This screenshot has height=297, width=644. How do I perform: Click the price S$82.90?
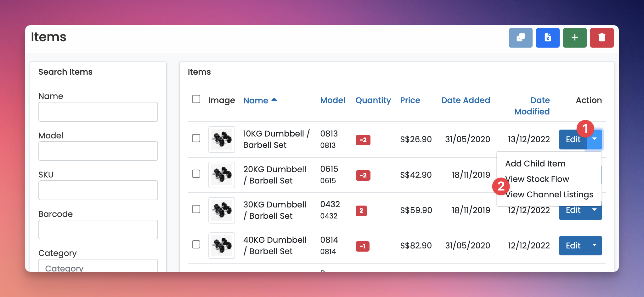(416, 246)
